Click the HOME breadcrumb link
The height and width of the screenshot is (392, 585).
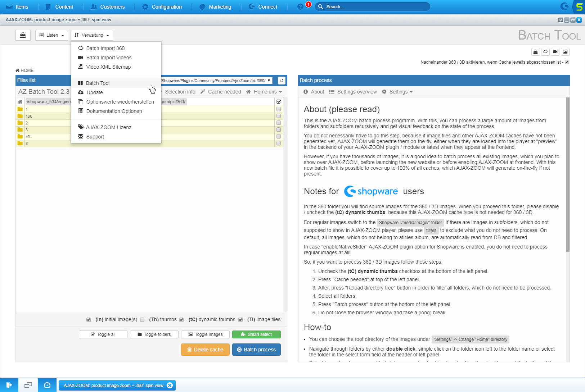click(x=24, y=70)
